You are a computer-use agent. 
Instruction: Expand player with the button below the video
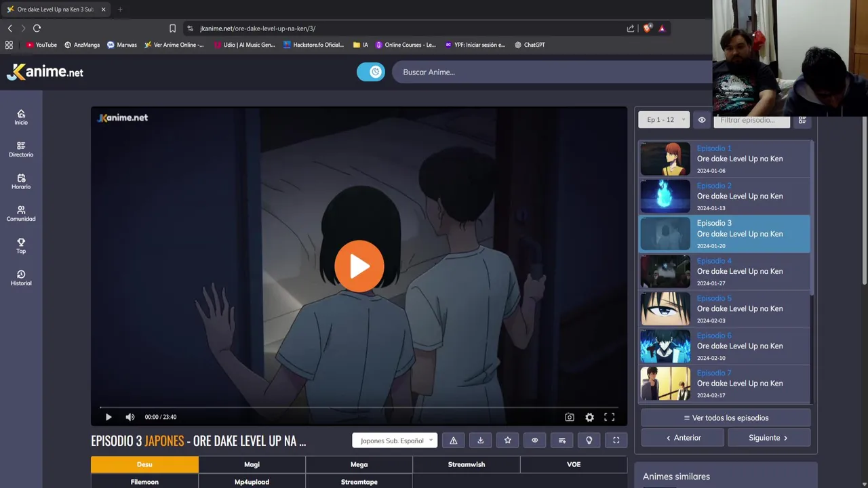coord(616,441)
